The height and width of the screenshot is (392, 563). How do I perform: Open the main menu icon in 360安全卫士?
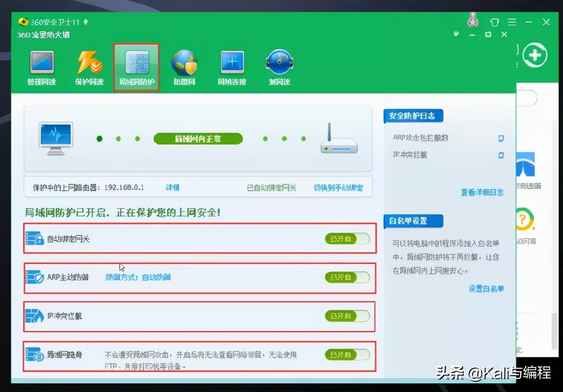(512, 22)
